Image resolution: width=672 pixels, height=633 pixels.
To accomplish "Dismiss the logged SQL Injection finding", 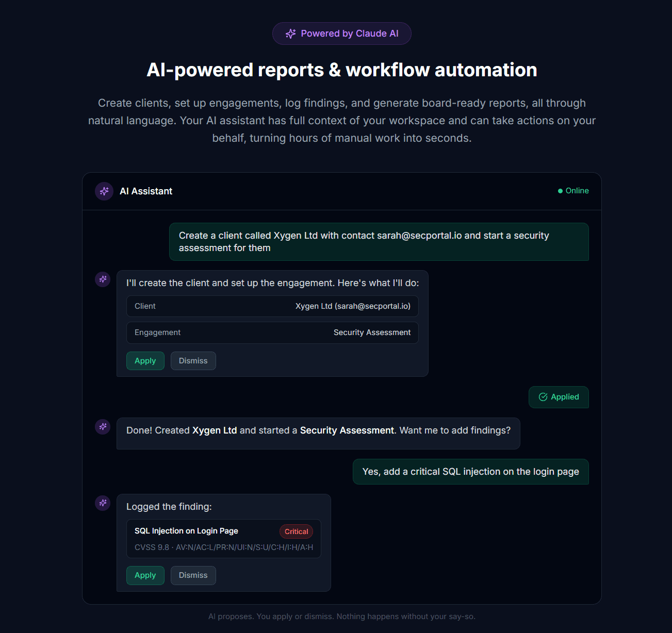I will pyautogui.click(x=193, y=575).
